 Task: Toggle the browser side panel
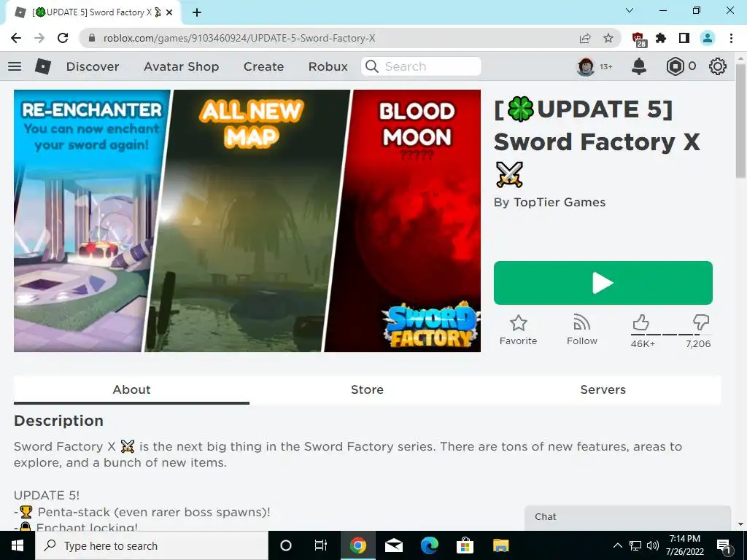pyautogui.click(x=684, y=38)
